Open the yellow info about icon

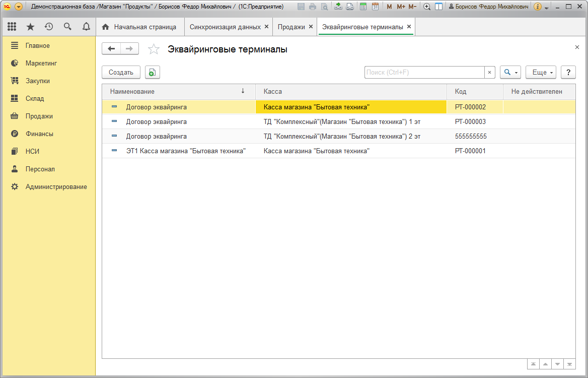pos(537,7)
